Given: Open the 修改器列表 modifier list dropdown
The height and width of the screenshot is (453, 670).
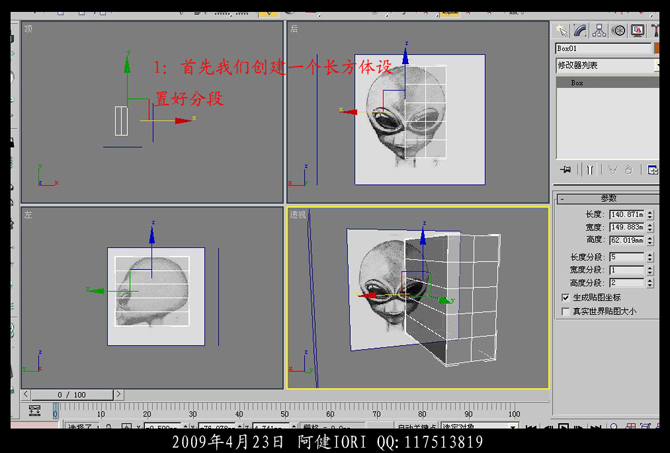Looking at the screenshot, I should pyautogui.click(x=607, y=66).
